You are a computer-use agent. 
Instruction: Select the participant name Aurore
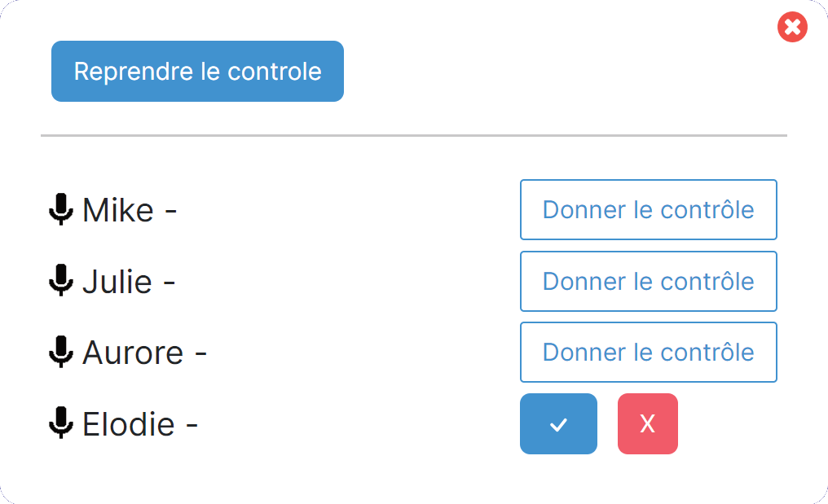(x=133, y=353)
